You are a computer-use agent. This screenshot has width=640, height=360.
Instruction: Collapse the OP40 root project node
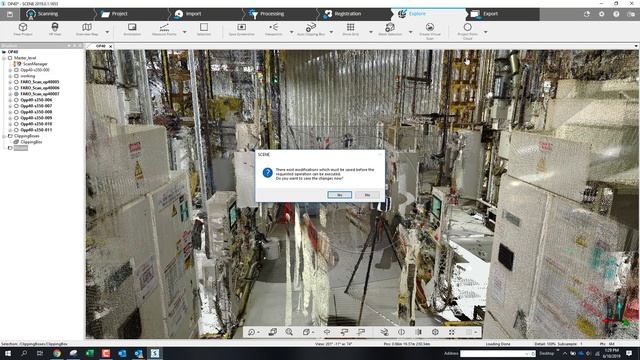click(4, 52)
